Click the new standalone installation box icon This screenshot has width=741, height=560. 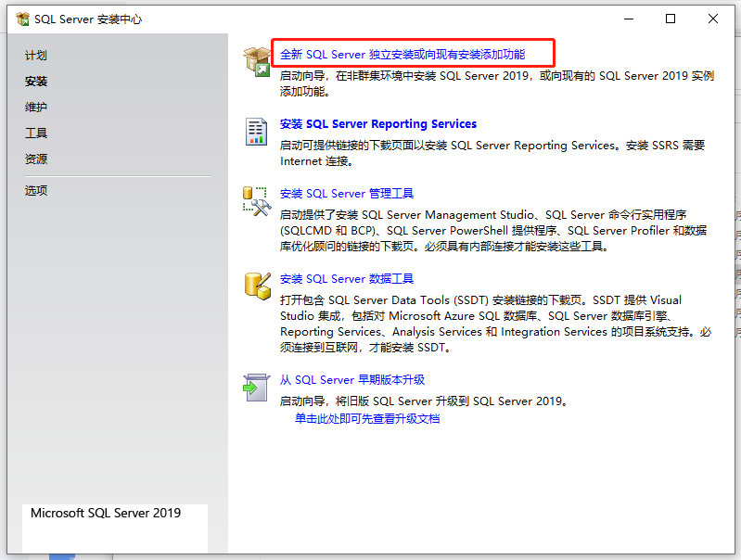[x=257, y=61]
